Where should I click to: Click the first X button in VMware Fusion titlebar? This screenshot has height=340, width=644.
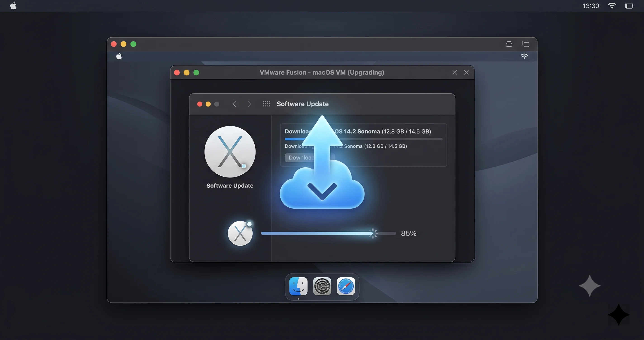tap(455, 73)
